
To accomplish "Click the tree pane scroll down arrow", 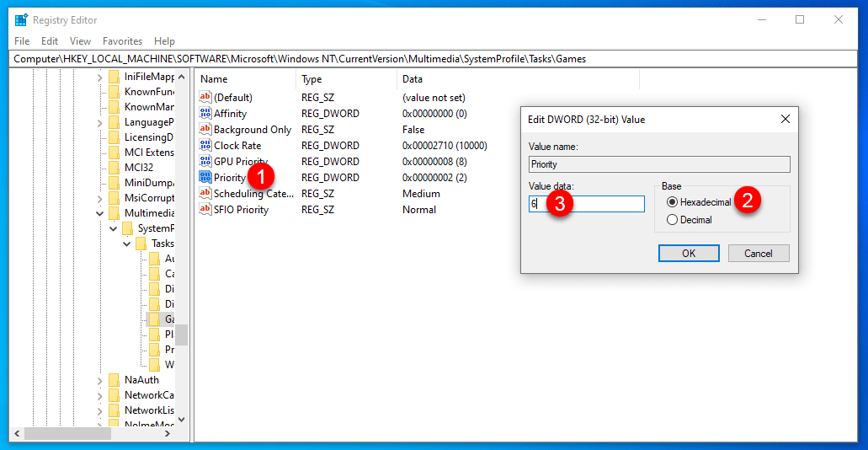I will coord(182,420).
